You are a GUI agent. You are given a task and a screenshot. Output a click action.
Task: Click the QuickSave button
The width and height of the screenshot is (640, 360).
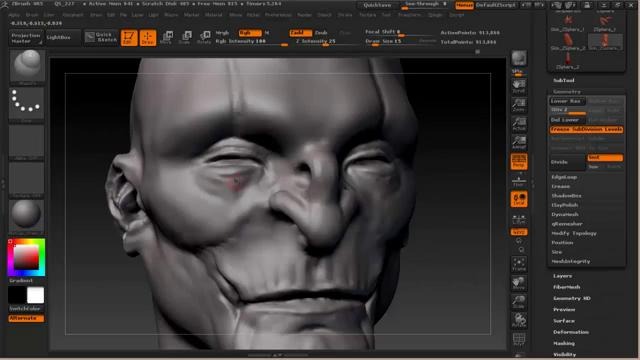(377, 5)
